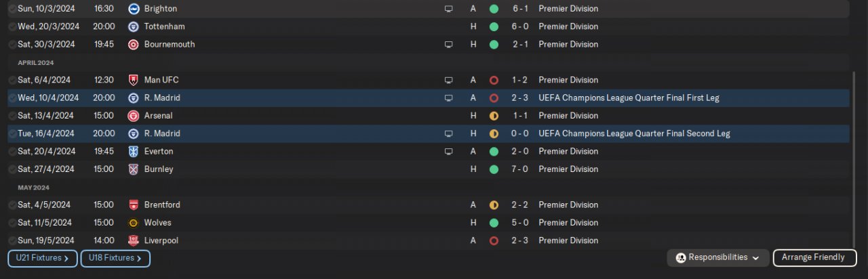Image resolution: width=868 pixels, height=279 pixels.
Task: Toggle the checkmark beside Sat 11/5/2024 fixture
Action: (x=12, y=223)
